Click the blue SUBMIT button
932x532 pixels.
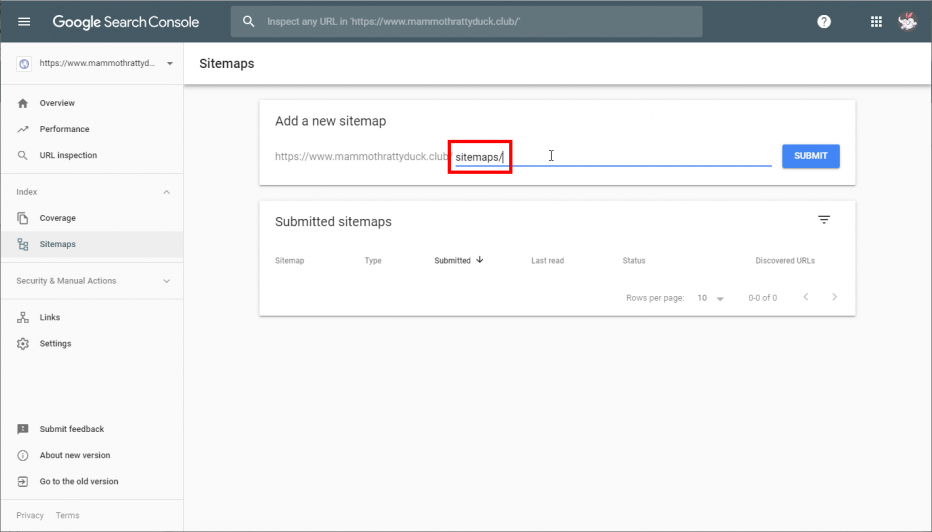pos(811,156)
